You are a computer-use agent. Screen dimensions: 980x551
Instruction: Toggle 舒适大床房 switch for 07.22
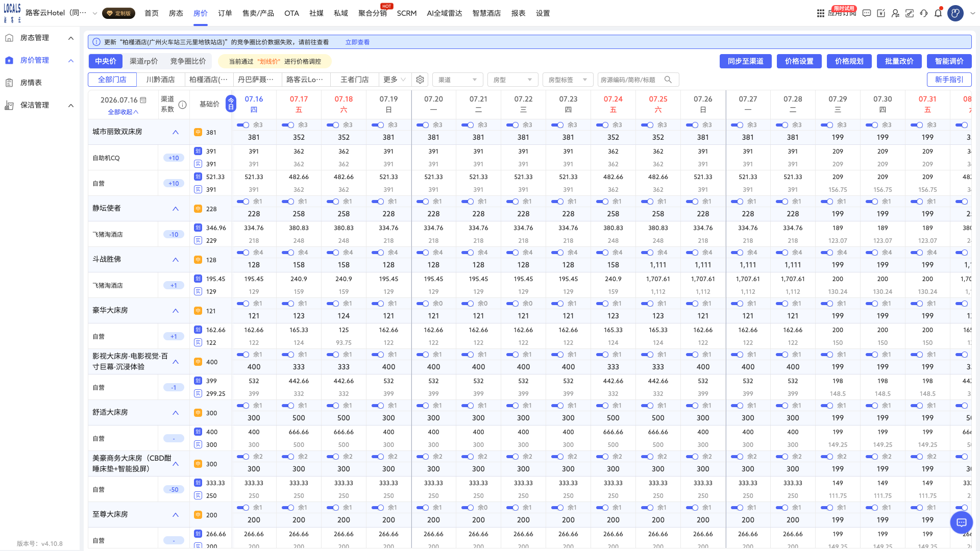coord(512,406)
